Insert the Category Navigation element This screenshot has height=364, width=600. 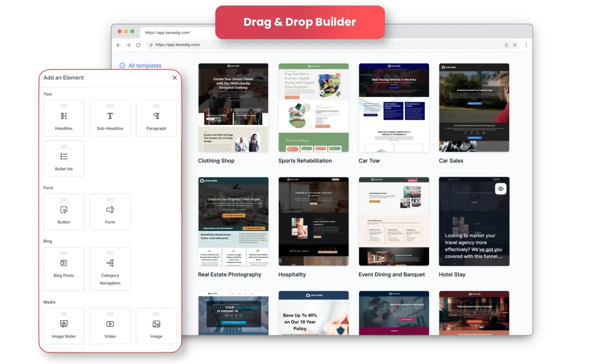[110, 269]
